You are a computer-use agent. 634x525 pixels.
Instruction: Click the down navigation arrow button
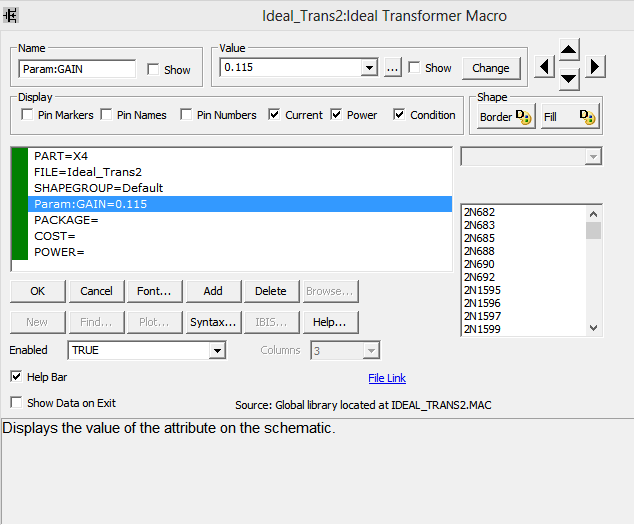568,78
